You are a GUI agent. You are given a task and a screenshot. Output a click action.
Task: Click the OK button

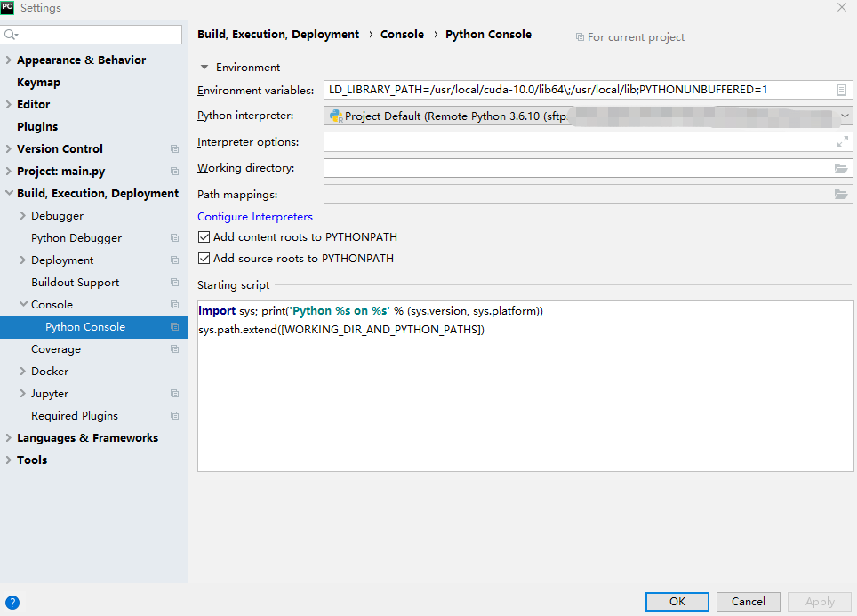(677, 601)
